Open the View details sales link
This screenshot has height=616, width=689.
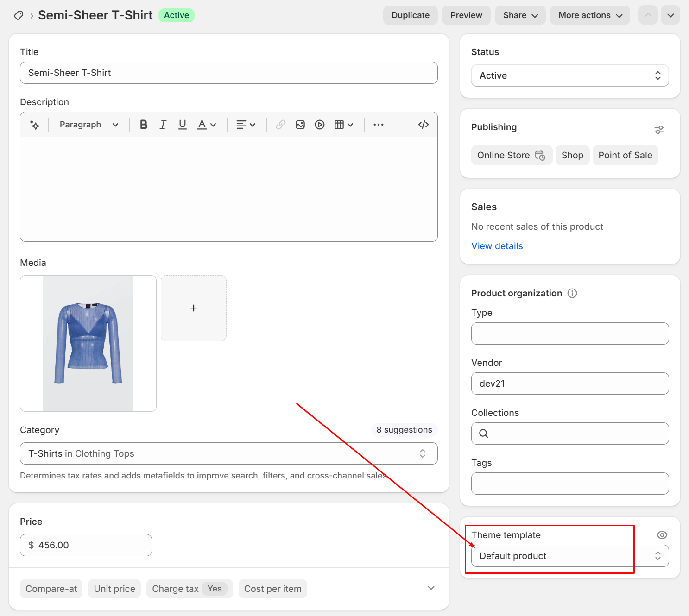(497, 246)
